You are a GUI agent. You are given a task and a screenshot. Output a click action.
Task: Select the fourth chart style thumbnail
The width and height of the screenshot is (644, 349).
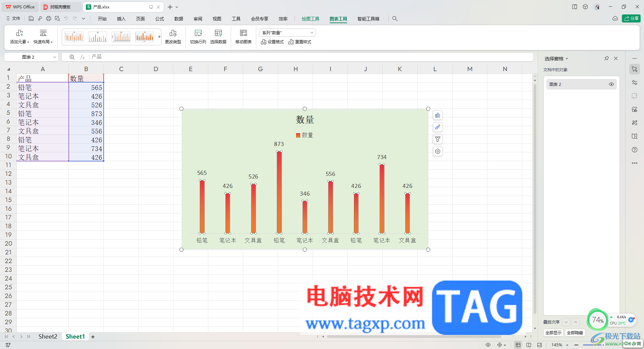click(x=145, y=37)
